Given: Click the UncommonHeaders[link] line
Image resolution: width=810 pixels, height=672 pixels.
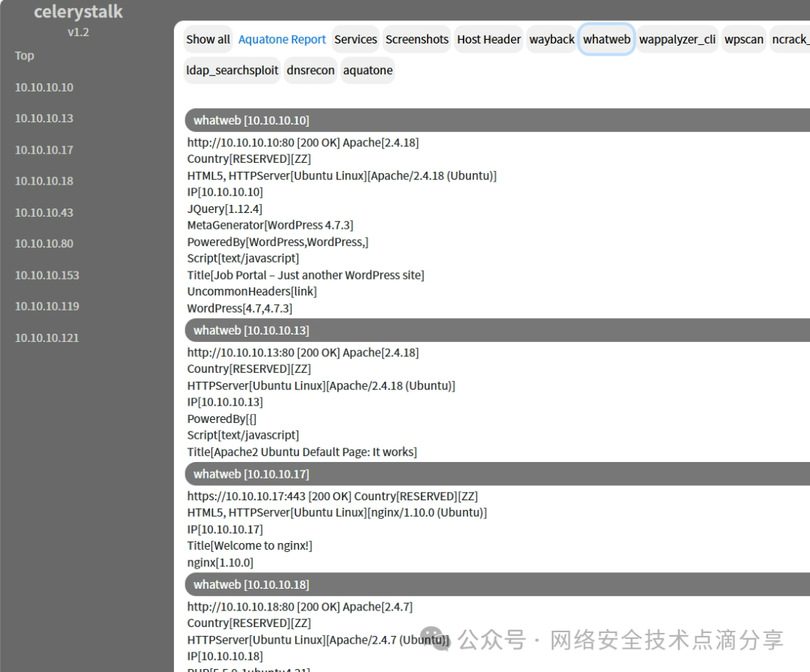Looking at the screenshot, I should coord(252,291).
